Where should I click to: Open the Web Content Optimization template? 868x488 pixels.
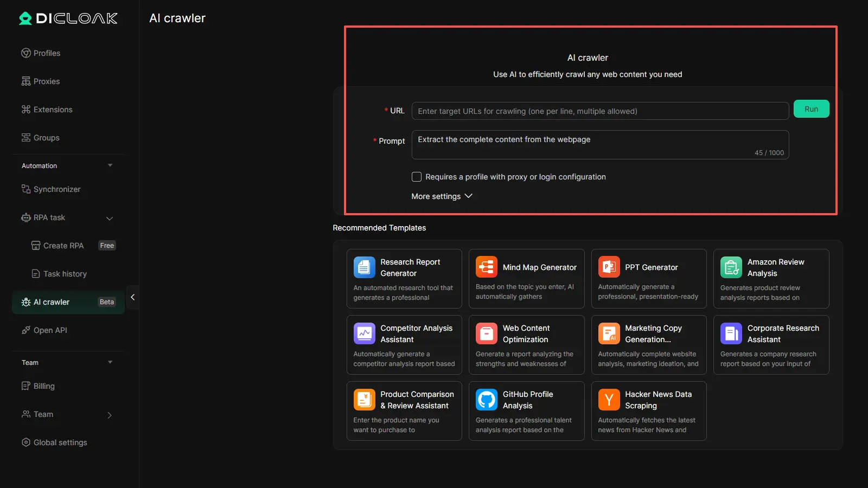pos(526,345)
